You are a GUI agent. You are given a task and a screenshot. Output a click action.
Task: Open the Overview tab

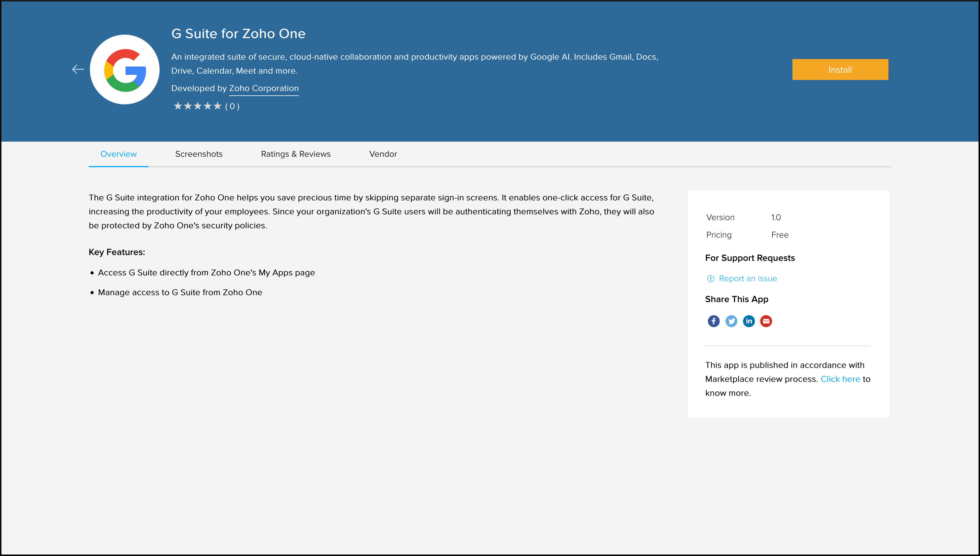point(118,154)
